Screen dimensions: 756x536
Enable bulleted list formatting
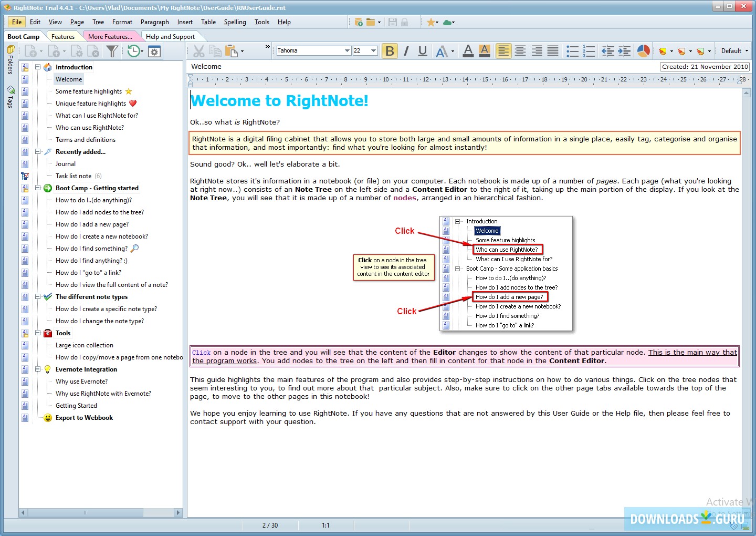click(572, 51)
